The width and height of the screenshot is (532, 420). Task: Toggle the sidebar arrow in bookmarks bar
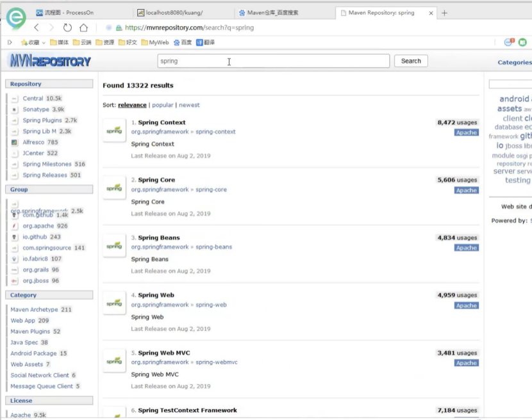coord(10,42)
